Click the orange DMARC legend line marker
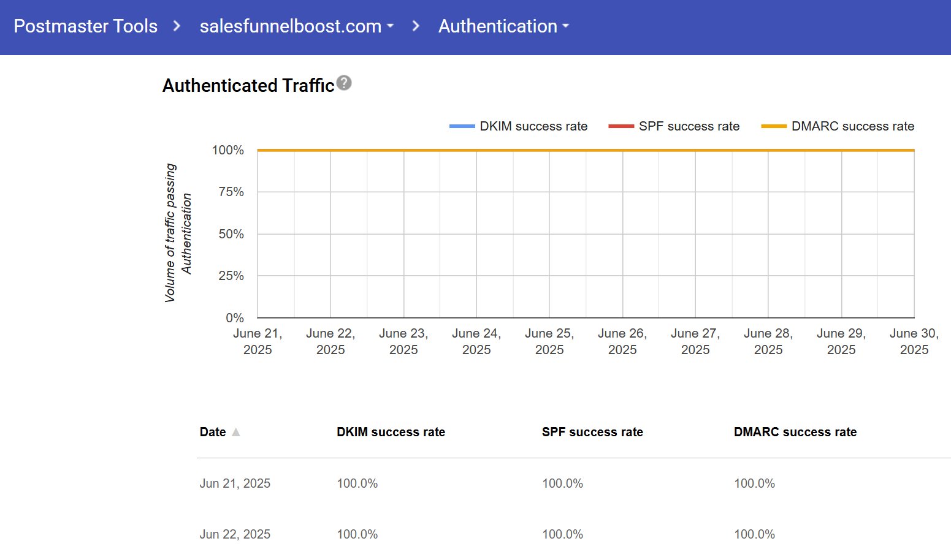The width and height of the screenshot is (951, 560). [773, 126]
